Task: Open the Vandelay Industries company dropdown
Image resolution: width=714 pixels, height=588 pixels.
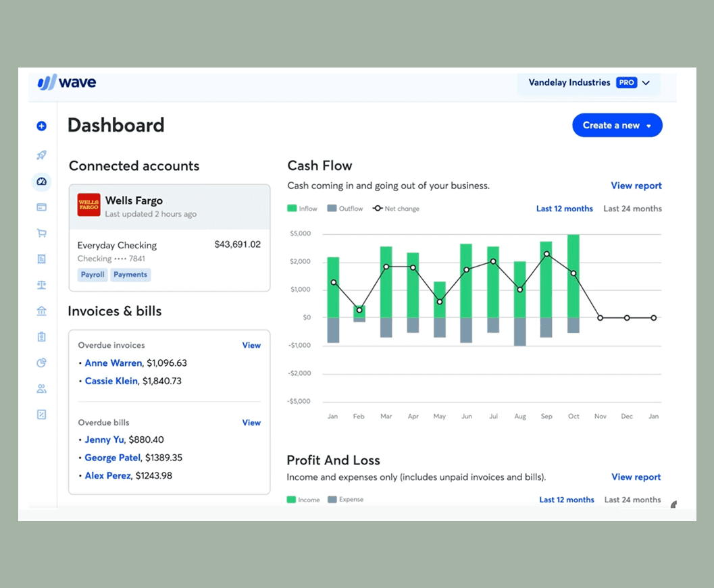Action: [588, 82]
